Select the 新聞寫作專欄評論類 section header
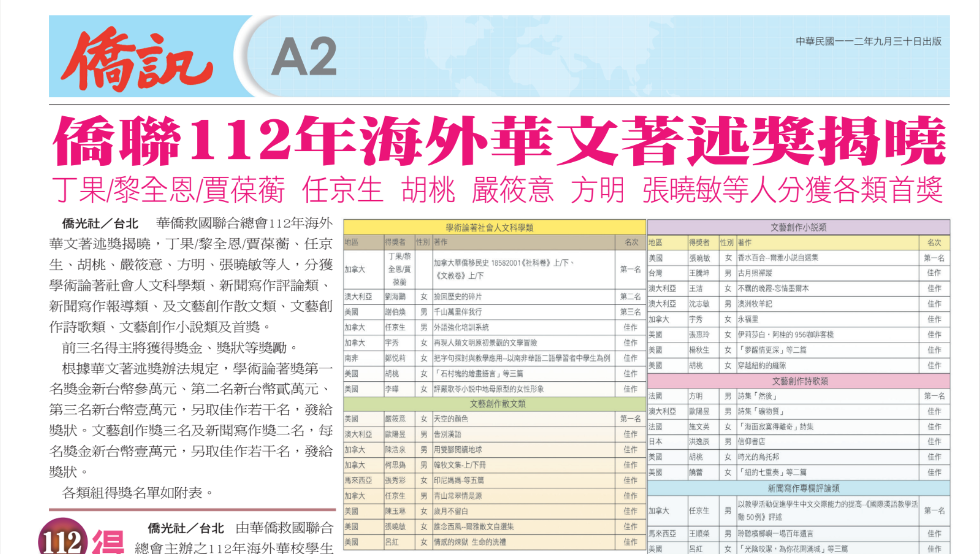Image resolution: width=980 pixels, height=554 pixels. click(x=803, y=488)
